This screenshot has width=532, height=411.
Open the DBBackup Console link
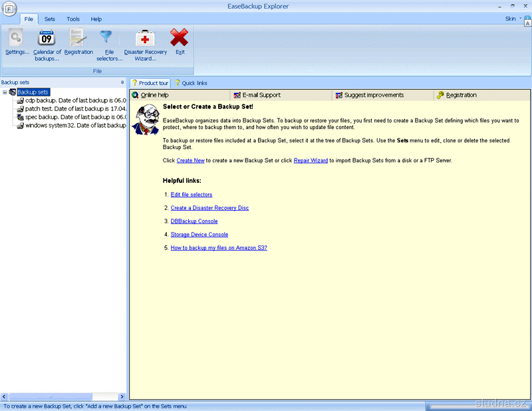coord(194,221)
